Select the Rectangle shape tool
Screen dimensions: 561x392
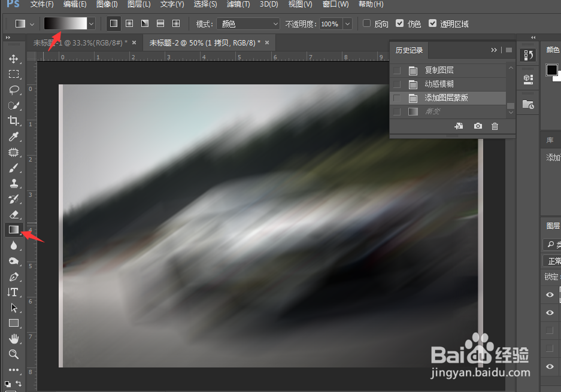coord(14,323)
